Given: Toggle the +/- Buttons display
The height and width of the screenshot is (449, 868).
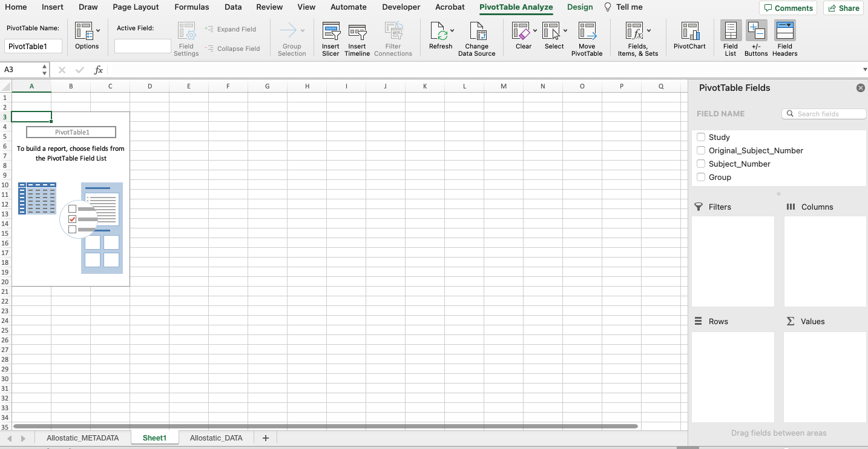Looking at the screenshot, I should (756, 32).
